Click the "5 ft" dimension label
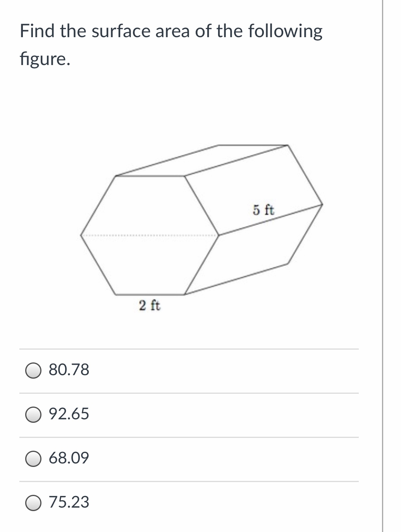Image resolution: width=401 pixels, height=532 pixels. click(x=264, y=210)
